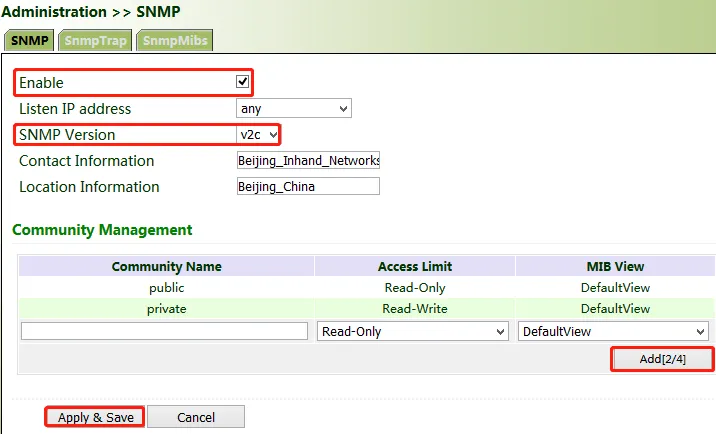Image resolution: width=716 pixels, height=434 pixels.
Task: Click the Access Limit column header
Action: click(x=415, y=266)
